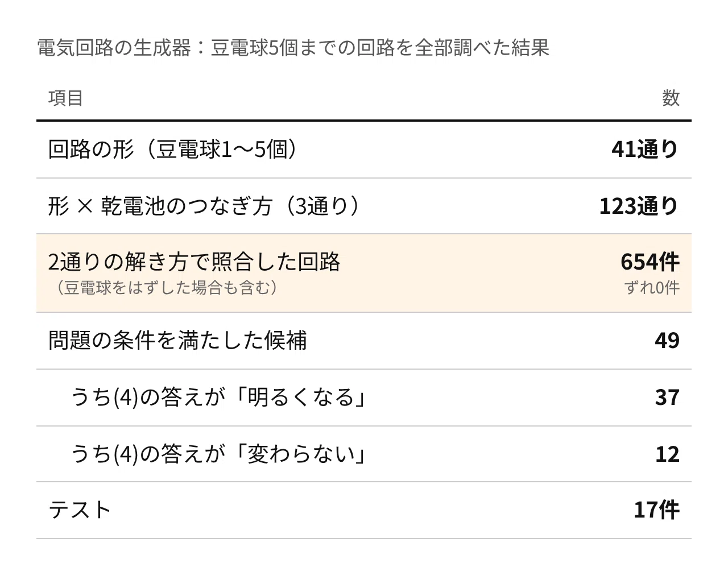This screenshot has height=571, width=728.
Task: Click the value 17件
Action: 657,510
